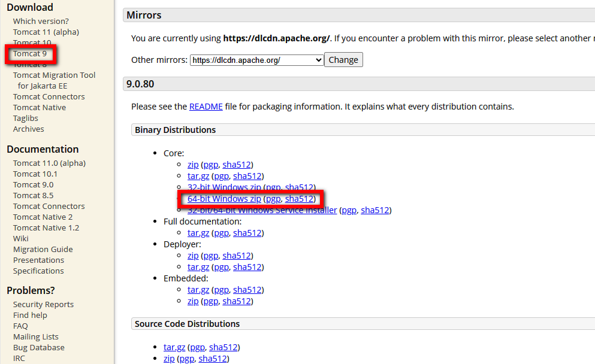Open Tomcat 8.5 documentation
The width and height of the screenshot is (595, 364).
[x=34, y=195]
